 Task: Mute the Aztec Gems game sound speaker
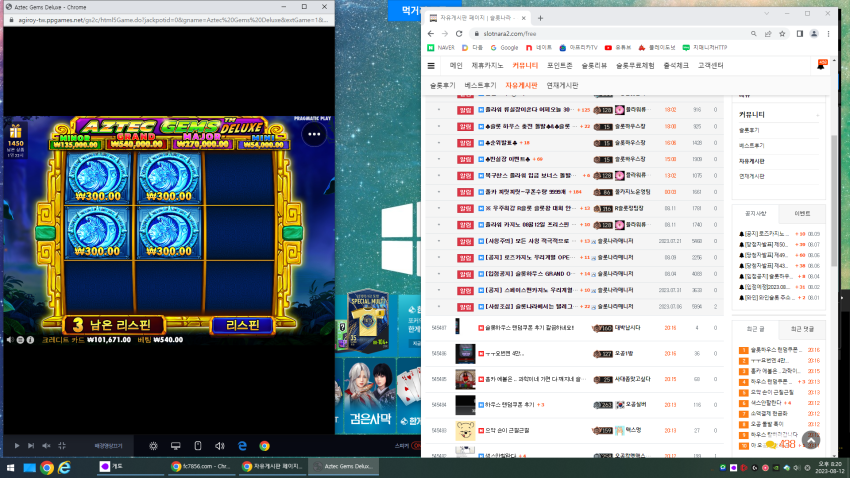tap(10, 340)
